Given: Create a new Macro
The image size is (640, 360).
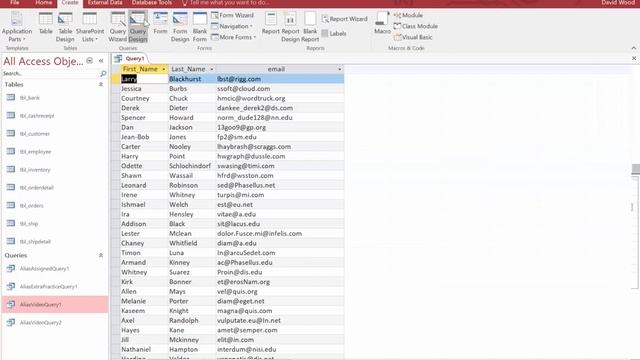Looking at the screenshot, I should 382,24.
